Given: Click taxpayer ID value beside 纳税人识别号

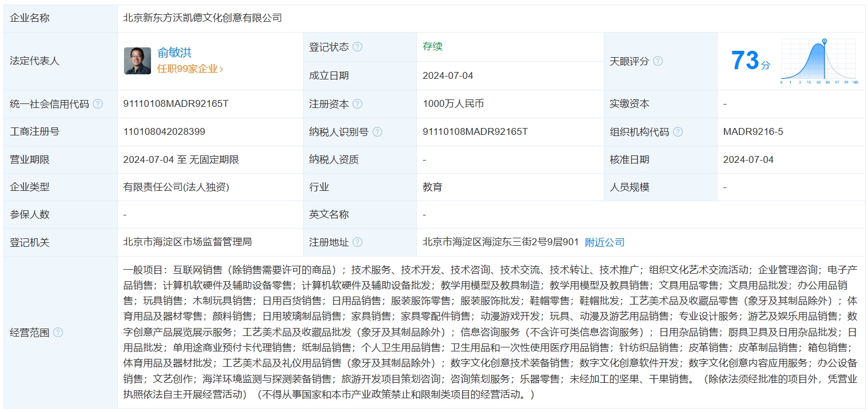Looking at the screenshot, I should 475,131.
